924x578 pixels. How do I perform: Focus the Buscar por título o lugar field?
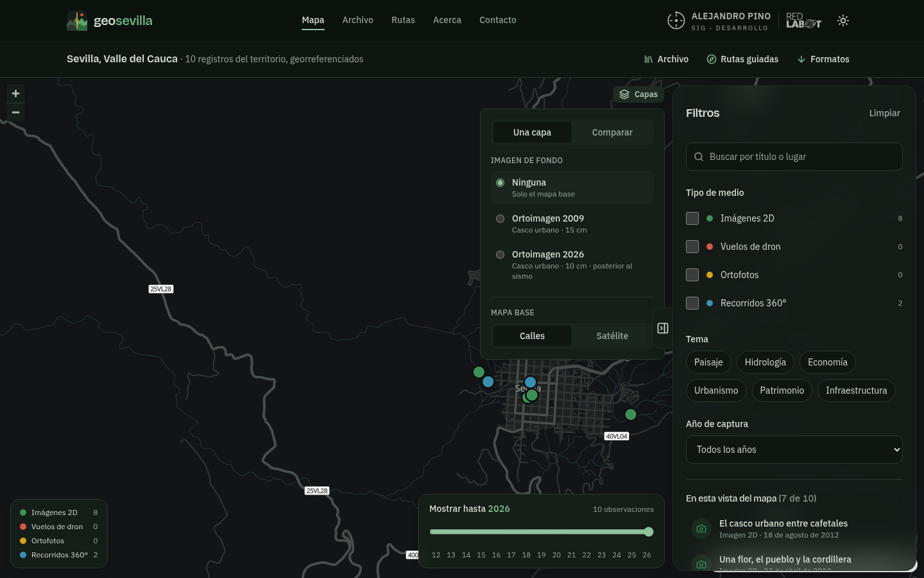point(794,157)
